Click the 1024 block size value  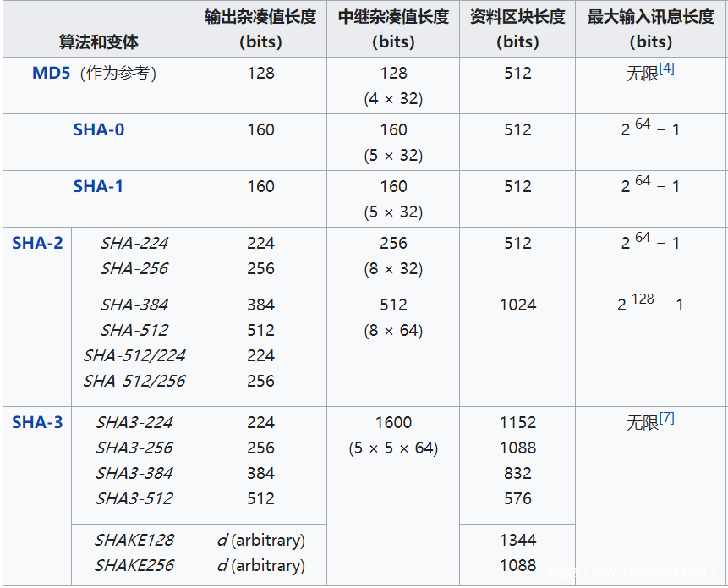pyautogui.click(x=517, y=305)
